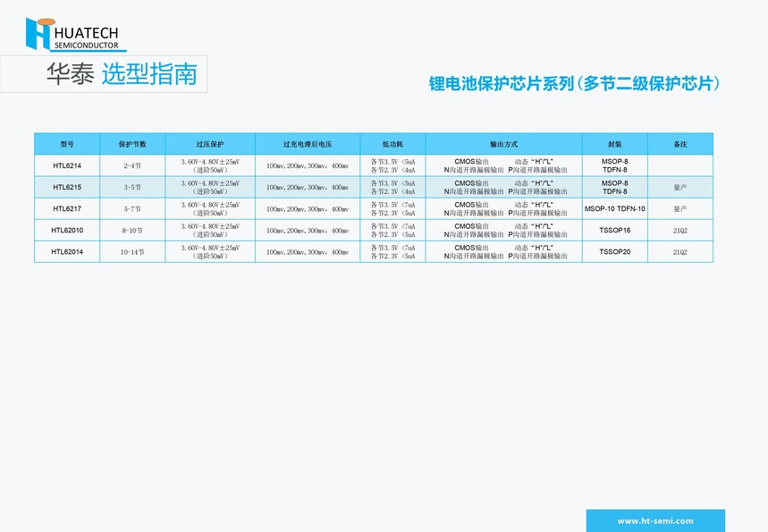
Task: Click the HTL62014 model cell
Action: coord(67,252)
